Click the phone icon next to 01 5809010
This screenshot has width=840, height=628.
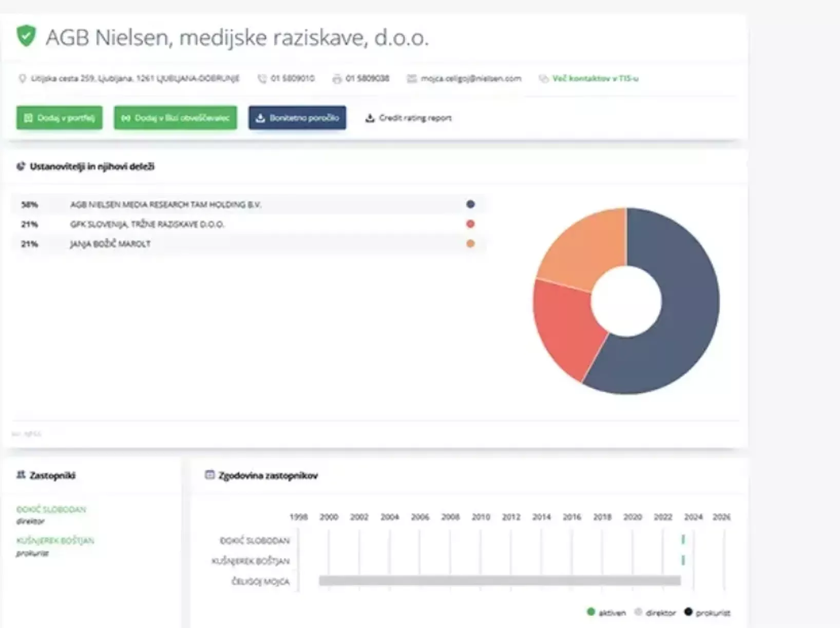[x=262, y=78]
